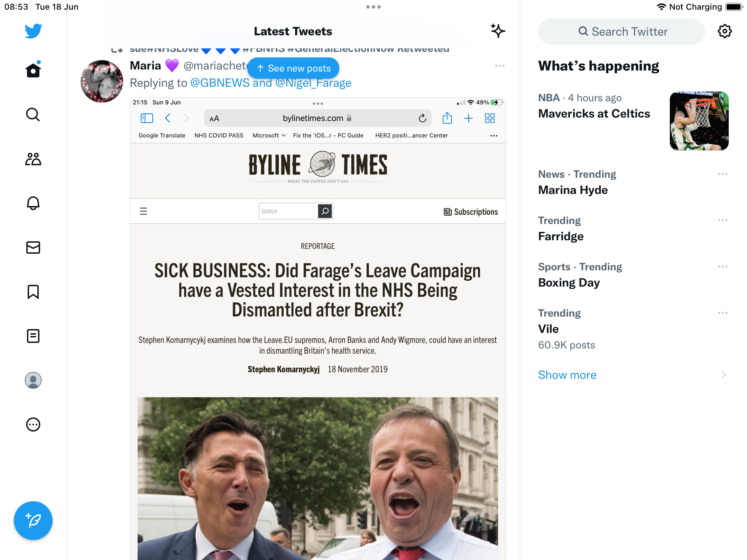Tap the Wi-Fi status icon
The image size is (747, 560).
coord(661,7)
